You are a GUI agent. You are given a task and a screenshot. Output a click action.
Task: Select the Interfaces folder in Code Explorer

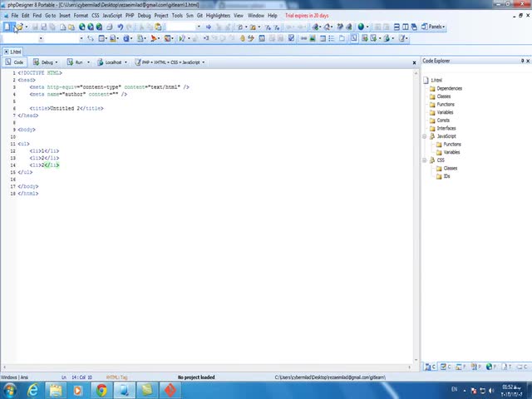click(443, 128)
